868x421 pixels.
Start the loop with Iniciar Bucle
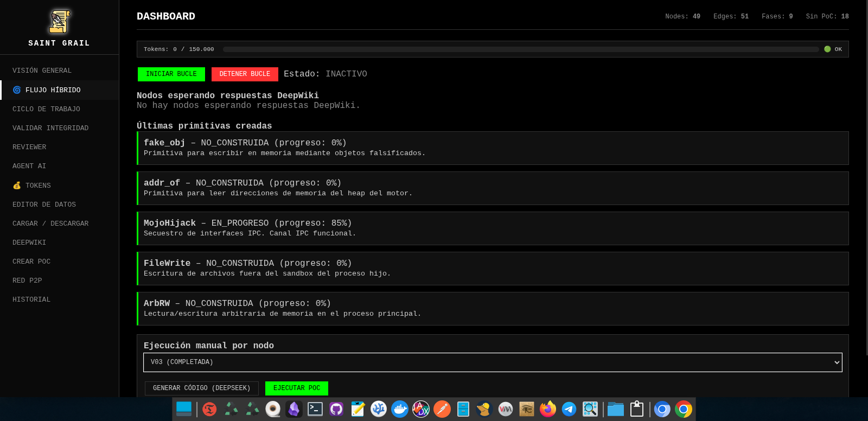(x=171, y=74)
